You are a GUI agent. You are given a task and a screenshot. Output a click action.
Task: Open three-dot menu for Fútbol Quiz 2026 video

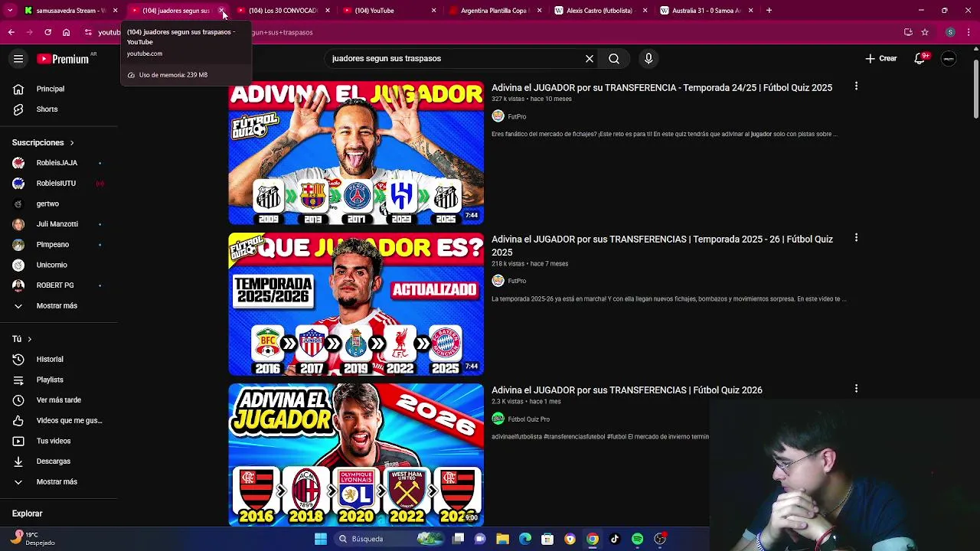[856, 389]
